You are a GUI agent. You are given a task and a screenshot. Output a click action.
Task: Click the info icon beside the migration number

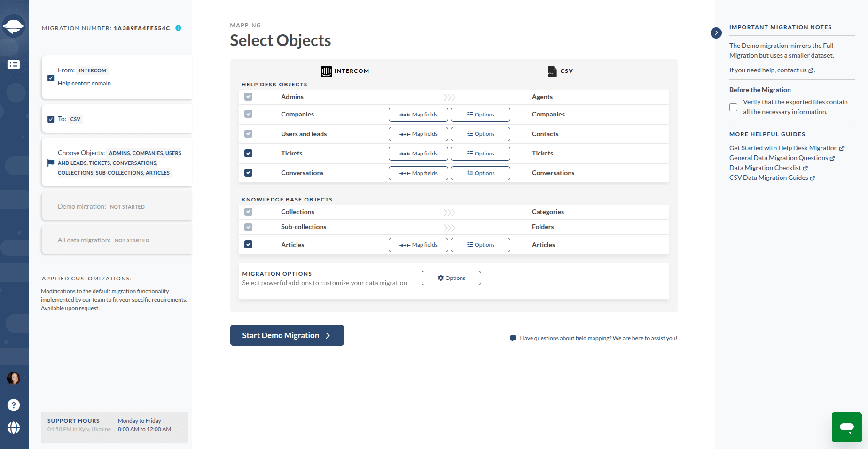tap(178, 28)
